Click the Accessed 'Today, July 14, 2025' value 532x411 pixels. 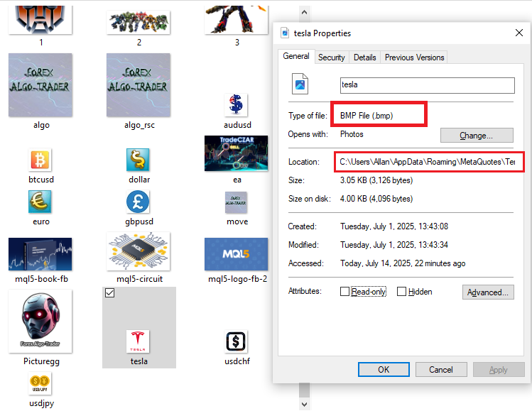click(403, 263)
